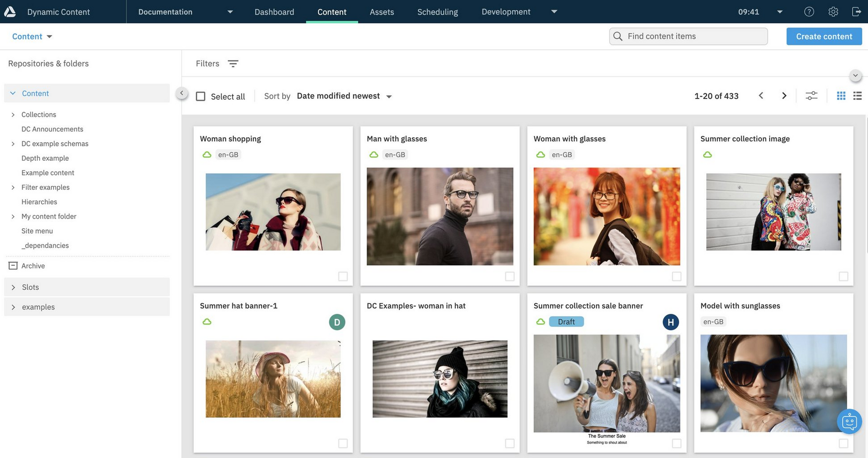
Task: Open the filter settings sliders icon
Action: [812, 95]
